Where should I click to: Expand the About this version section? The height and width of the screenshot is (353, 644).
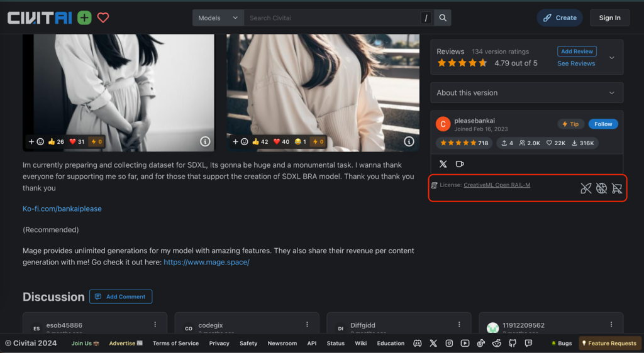point(526,93)
